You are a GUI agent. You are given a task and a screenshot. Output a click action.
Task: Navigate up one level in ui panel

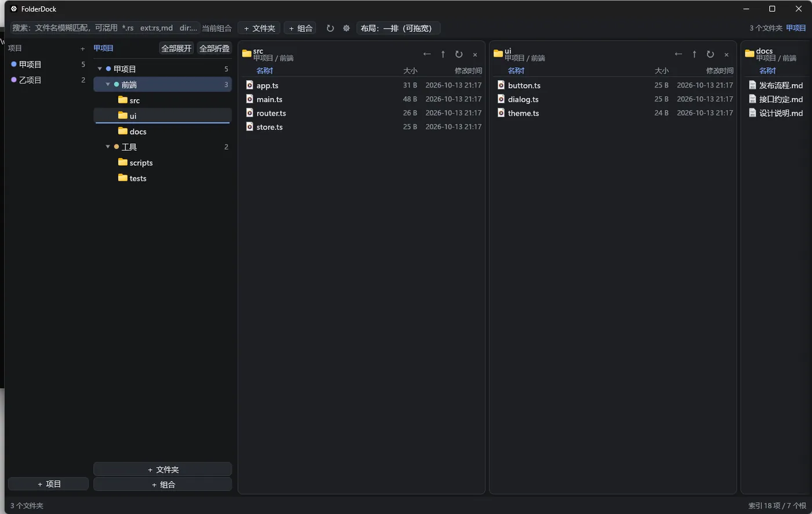694,54
